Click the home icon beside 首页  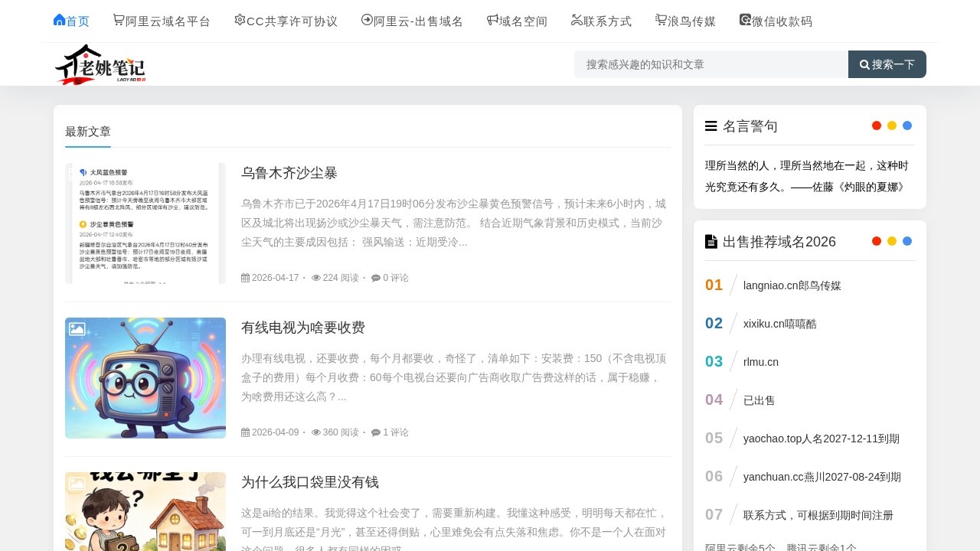[x=59, y=20]
